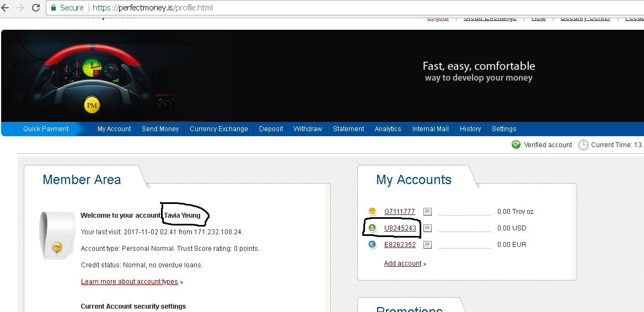Click the Your last visit line
Viewport: 644px width, 312px height.
point(162,232)
